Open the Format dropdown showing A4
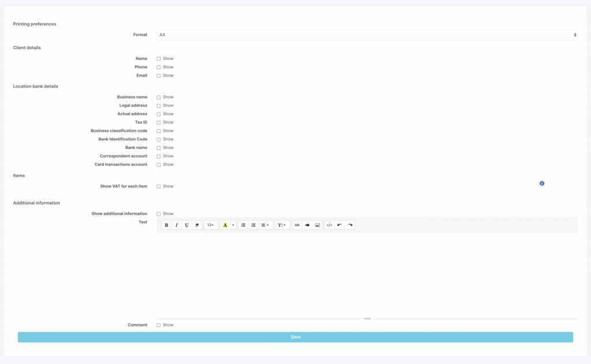591x364 pixels. point(367,35)
